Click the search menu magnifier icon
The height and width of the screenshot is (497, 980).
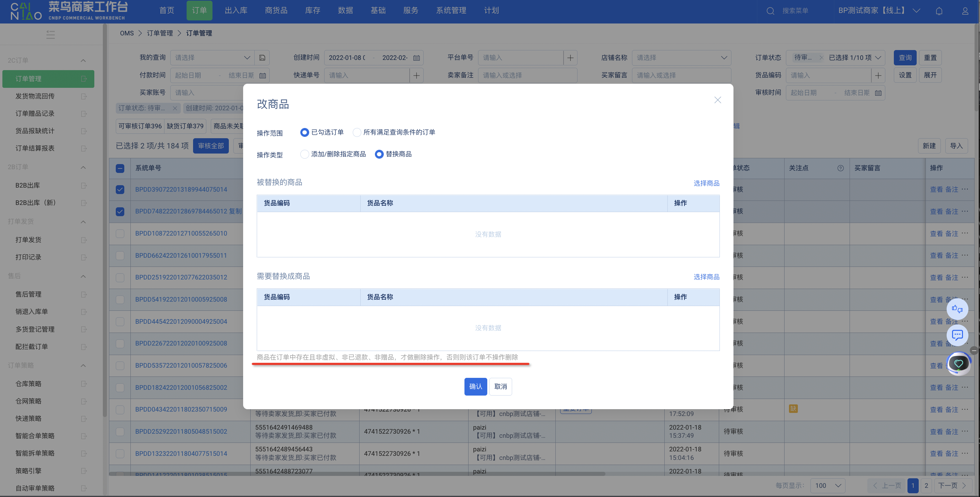[770, 11]
